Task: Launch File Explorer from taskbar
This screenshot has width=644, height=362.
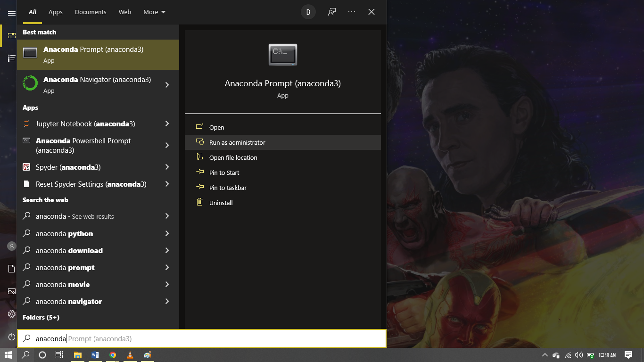Action: (78, 355)
